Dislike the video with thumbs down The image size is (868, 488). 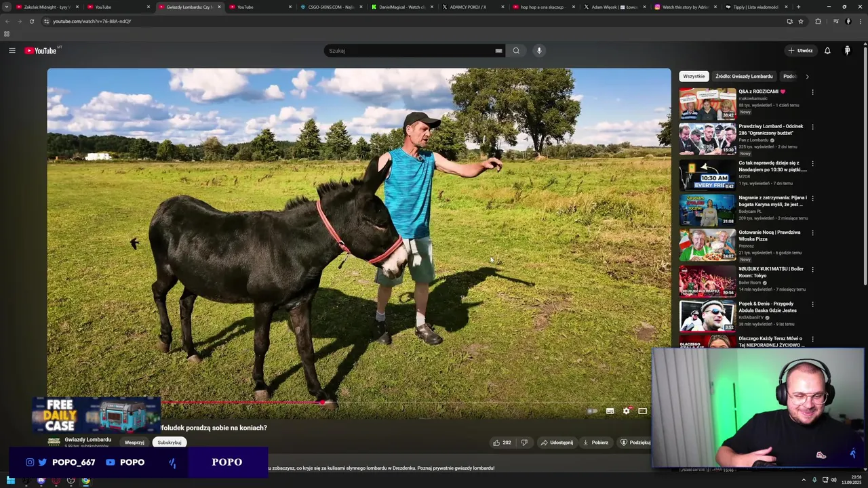click(524, 443)
